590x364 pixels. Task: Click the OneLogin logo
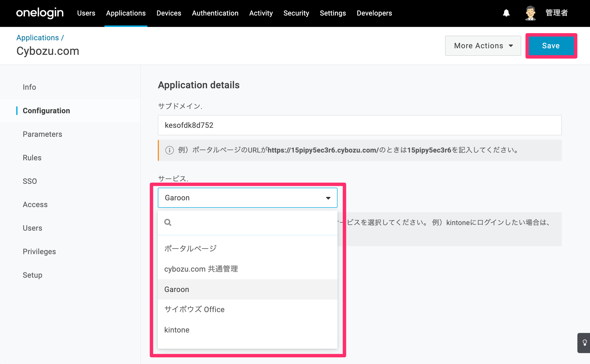click(40, 13)
